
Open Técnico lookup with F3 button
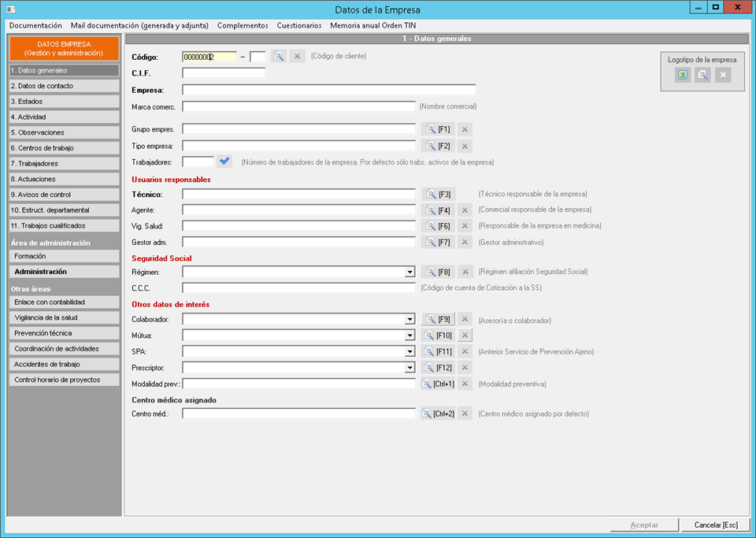click(439, 194)
